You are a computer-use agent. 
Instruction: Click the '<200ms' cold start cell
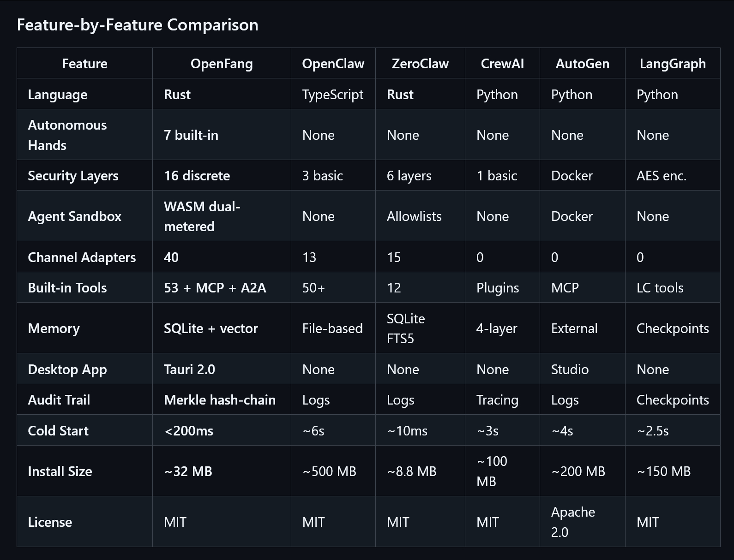tap(189, 431)
